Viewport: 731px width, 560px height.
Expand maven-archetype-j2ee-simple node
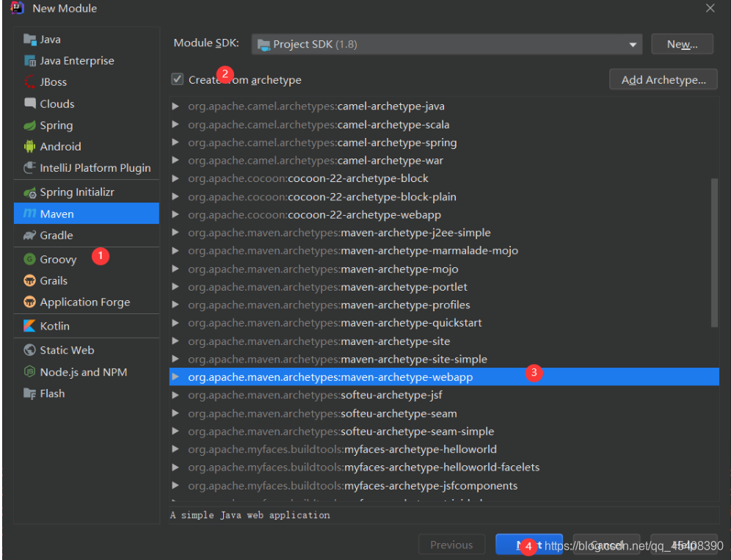175,232
